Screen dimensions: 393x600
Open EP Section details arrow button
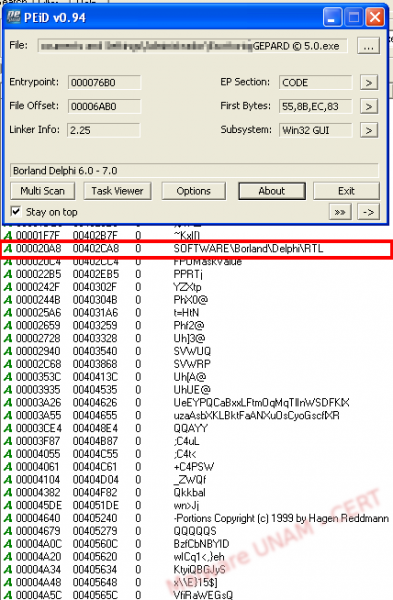pyautogui.click(x=369, y=82)
